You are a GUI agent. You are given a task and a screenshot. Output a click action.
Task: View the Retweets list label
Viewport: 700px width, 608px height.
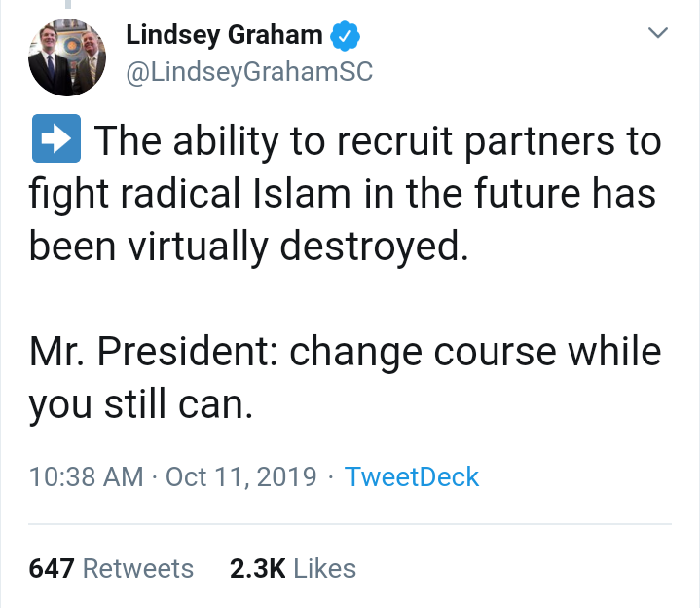tap(138, 568)
